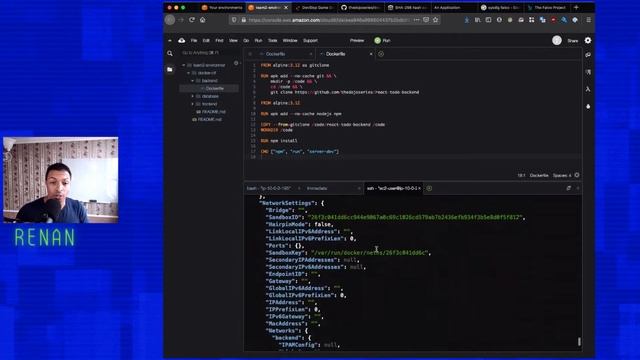This screenshot has width=640, height=360.
Task: Switch to first Dockerfile editor tab
Action: 281,54
